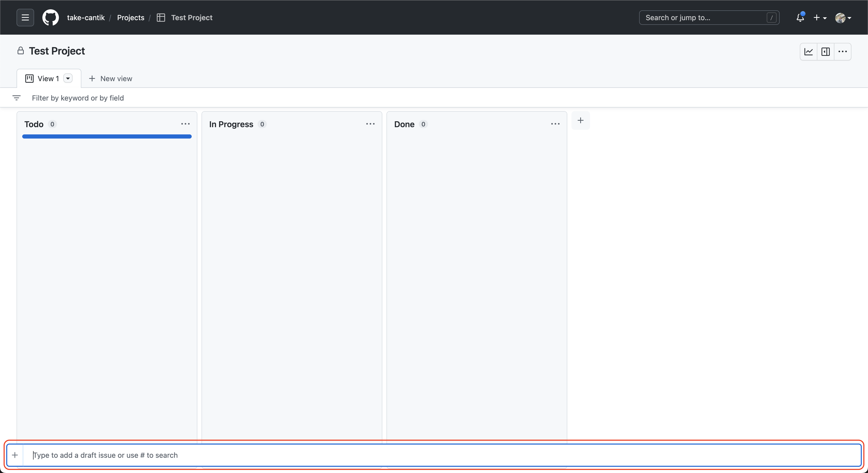This screenshot has height=473, width=868.
Task: Open the Done column options menu
Action: coord(555,124)
